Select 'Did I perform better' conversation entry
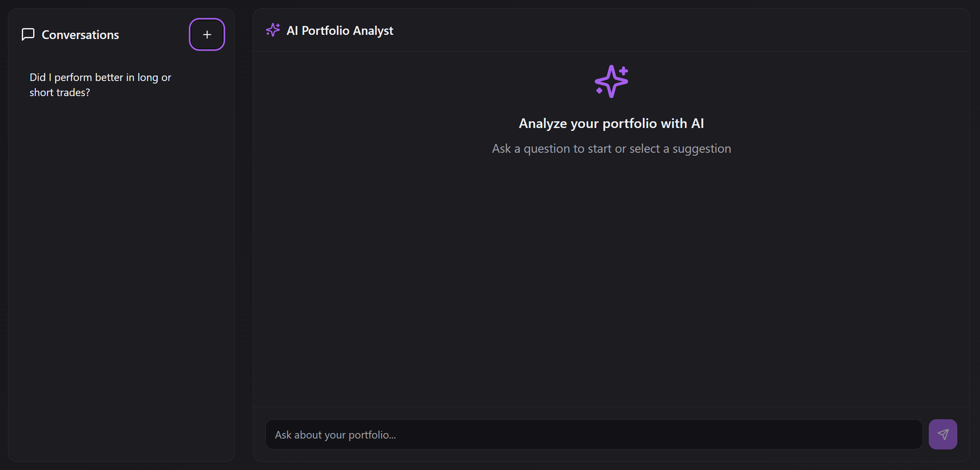This screenshot has height=470, width=980. (100, 85)
